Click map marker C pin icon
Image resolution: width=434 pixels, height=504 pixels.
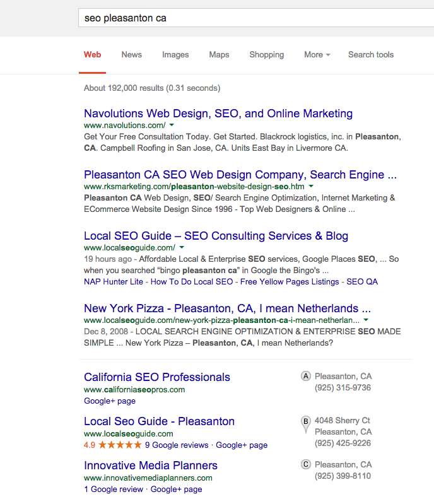(x=306, y=464)
